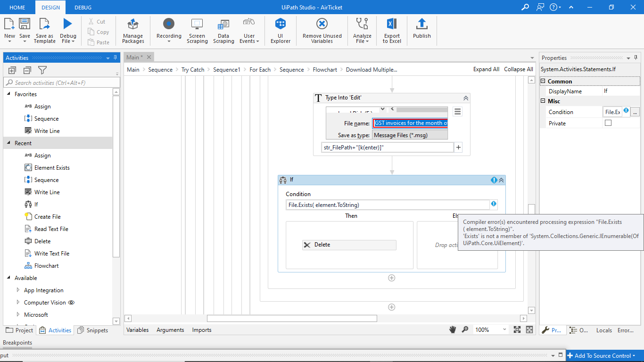Toggle the overview panel icon
The width and height of the screenshot is (644, 362).
(x=529, y=329)
